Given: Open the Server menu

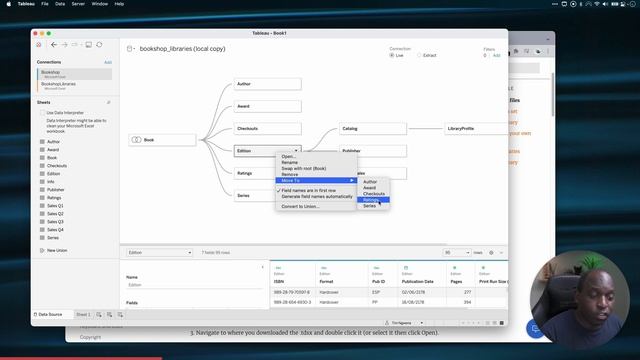Looking at the screenshot, I should pos(78,4).
